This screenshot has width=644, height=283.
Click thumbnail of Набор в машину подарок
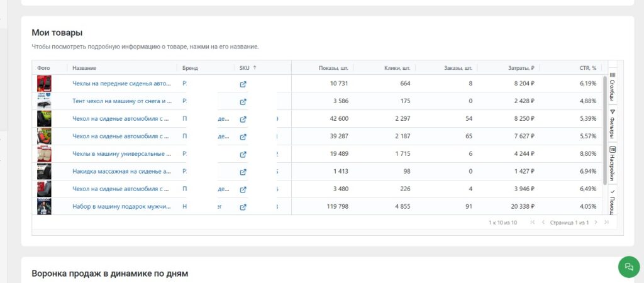(44, 207)
